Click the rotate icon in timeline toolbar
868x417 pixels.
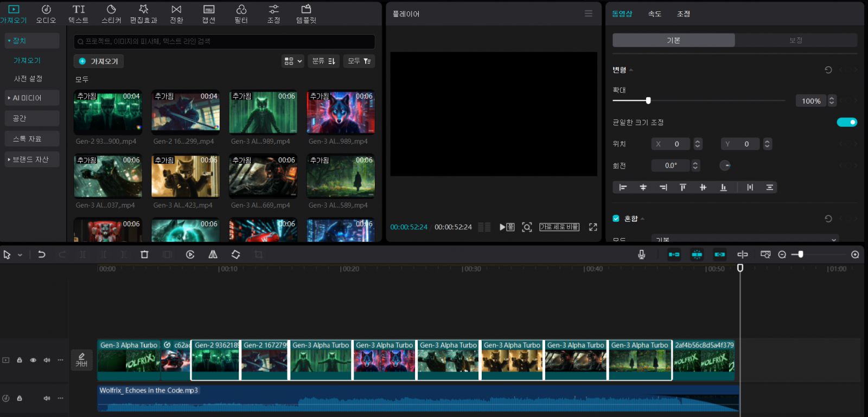[235, 254]
